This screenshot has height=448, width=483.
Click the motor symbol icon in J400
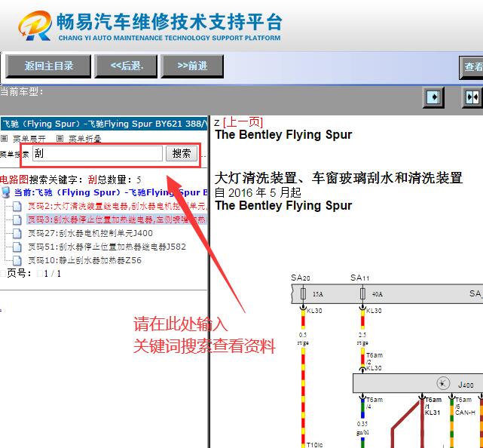443,384
